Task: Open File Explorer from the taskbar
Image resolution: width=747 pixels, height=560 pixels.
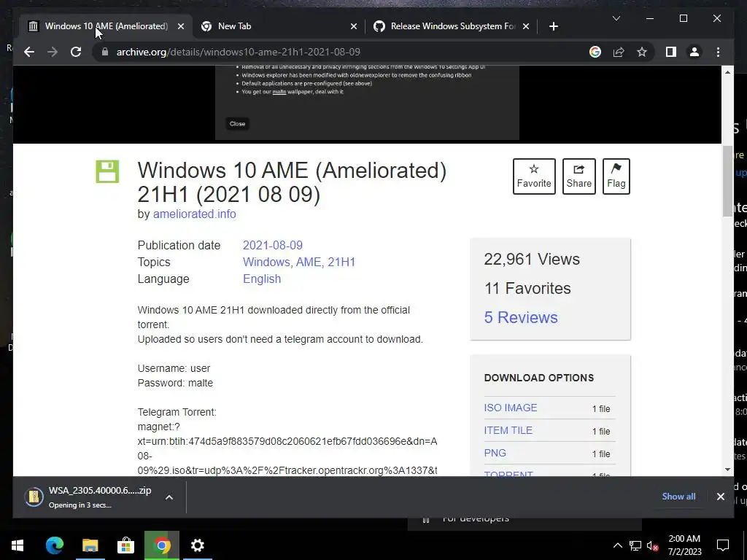Action: (x=90, y=545)
